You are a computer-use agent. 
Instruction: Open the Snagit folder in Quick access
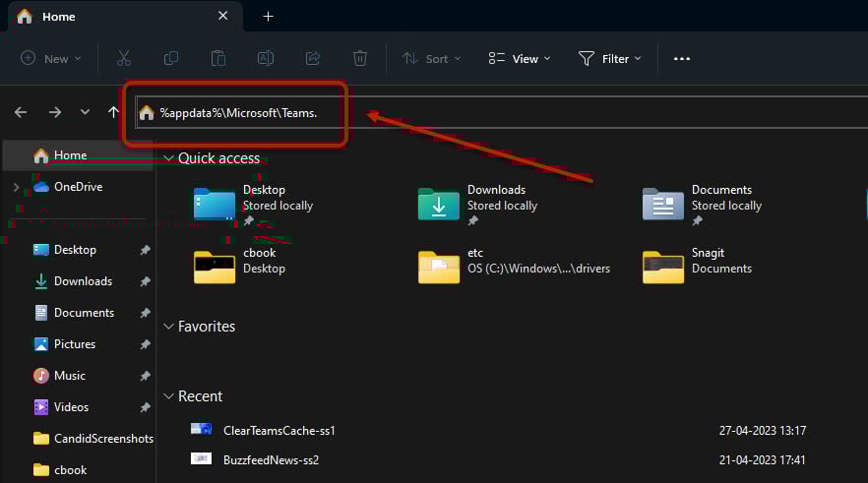[x=662, y=268]
